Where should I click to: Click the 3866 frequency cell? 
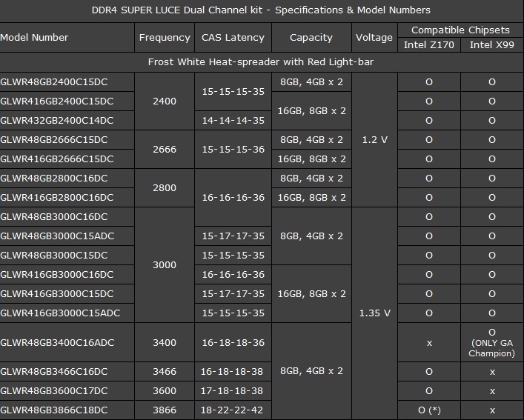(165, 410)
